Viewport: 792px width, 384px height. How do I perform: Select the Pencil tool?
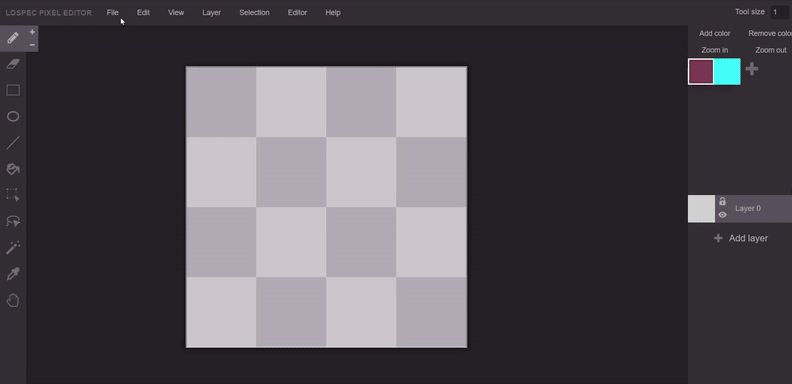13,38
